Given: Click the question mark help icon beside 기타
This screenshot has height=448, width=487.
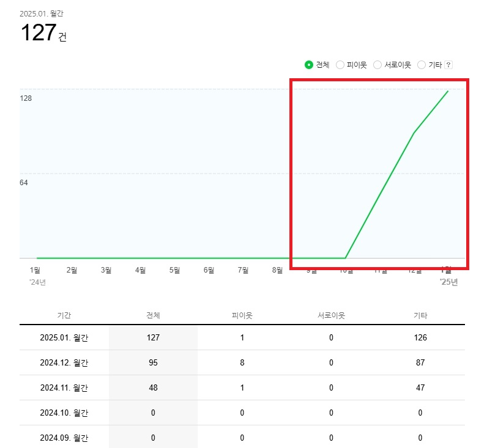Looking at the screenshot, I should (448, 65).
